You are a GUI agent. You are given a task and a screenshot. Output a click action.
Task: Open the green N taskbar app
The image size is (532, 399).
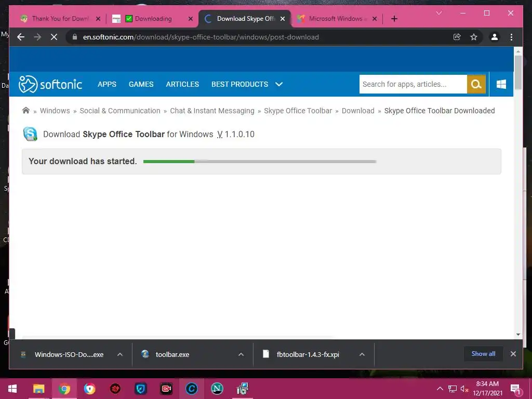click(217, 389)
